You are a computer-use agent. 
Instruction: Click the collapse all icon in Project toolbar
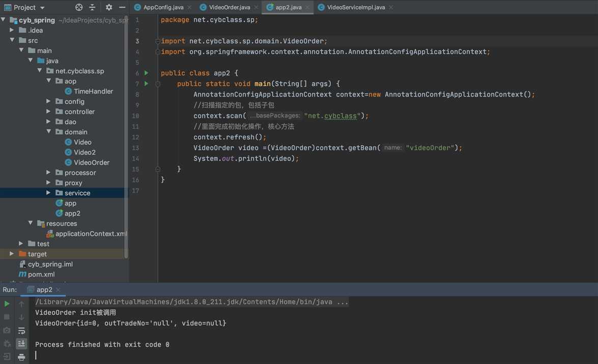[92, 7]
